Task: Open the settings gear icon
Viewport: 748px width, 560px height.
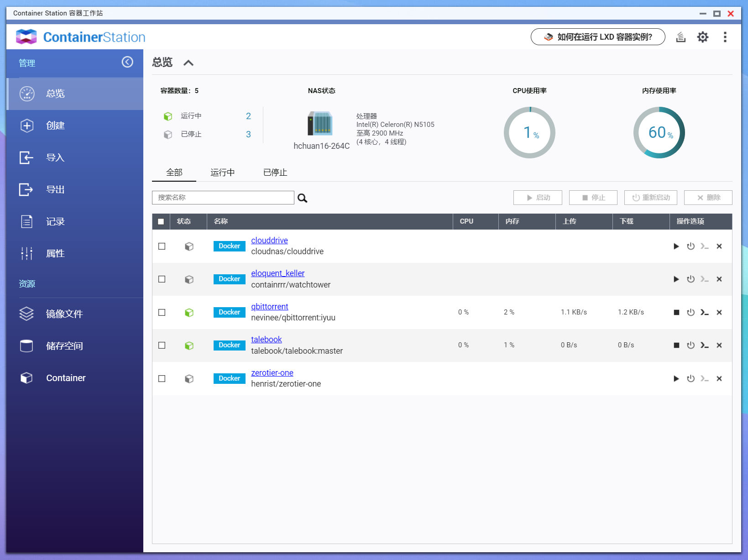Action: point(703,37)
